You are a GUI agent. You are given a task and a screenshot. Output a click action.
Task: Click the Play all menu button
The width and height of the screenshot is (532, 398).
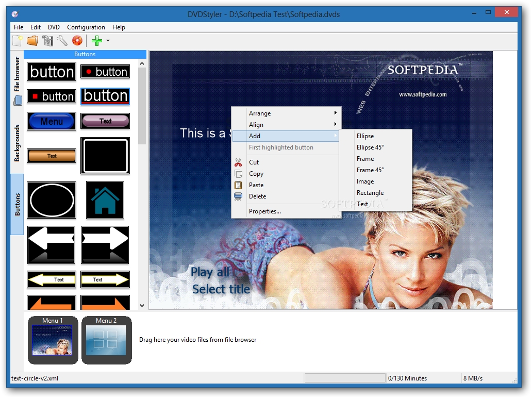[x=210, y=272]
